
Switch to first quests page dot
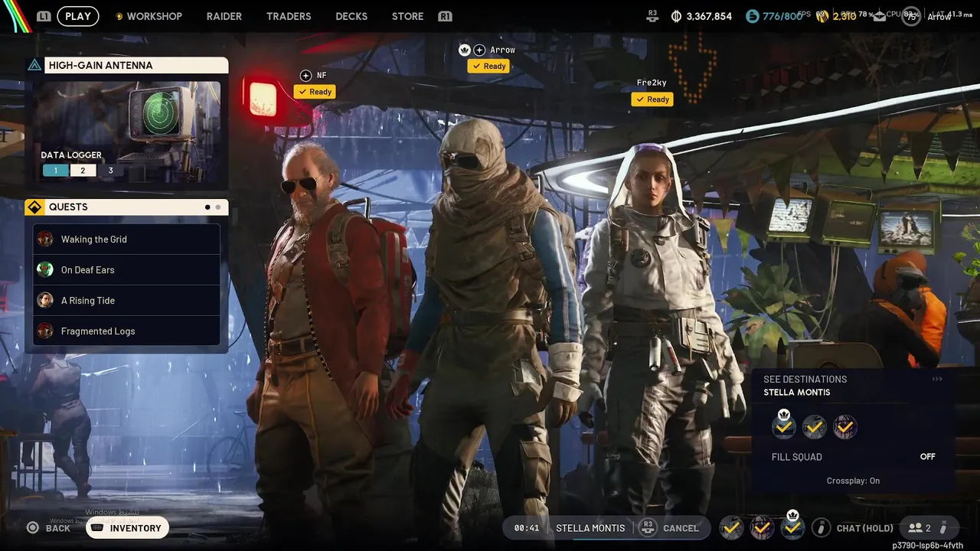pyautogui.click(x=207, y=207)
